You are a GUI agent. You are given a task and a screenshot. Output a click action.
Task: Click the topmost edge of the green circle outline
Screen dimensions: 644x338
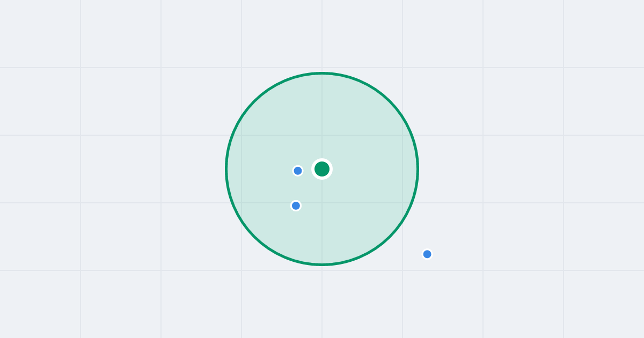(322, 73)
